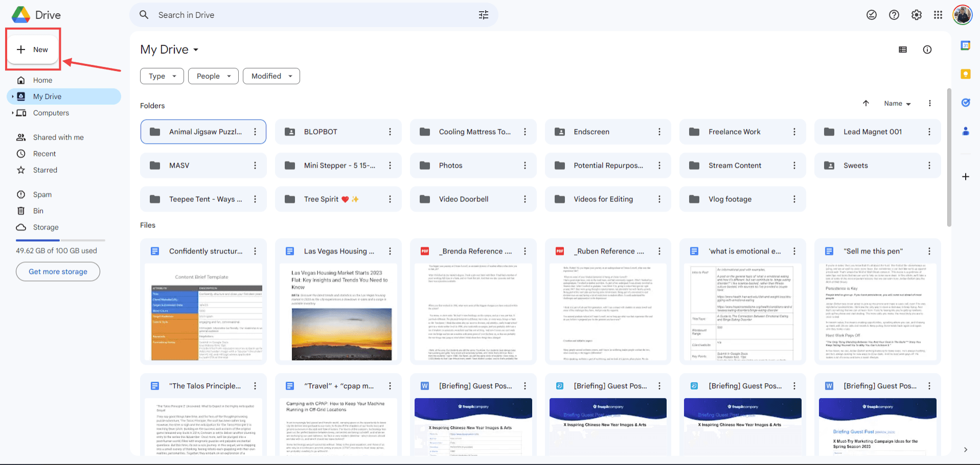The image size is (980, 465).
Task: Open Cooling Mattress To... folder
Action: (473, 132)
